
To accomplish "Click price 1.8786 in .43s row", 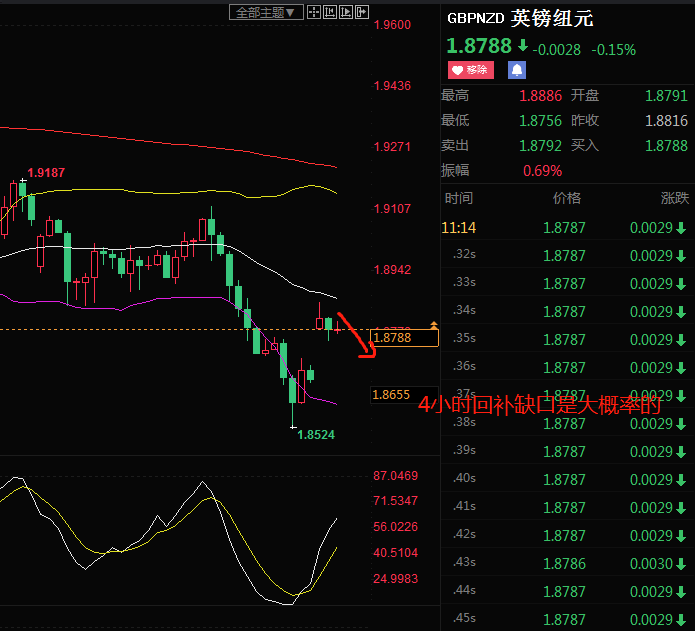I will [x=564, y=564].
